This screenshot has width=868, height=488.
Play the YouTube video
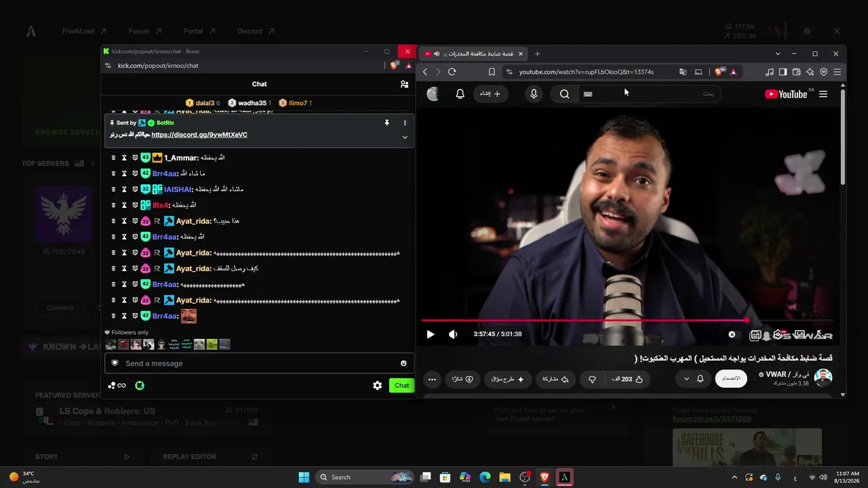click(430, 334)
